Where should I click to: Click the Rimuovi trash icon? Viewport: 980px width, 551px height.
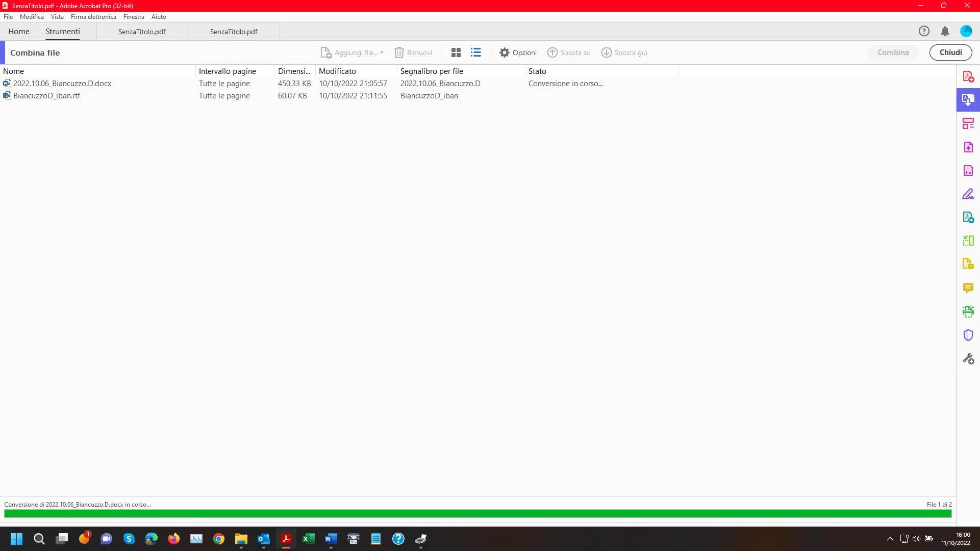(x=399, y=53)
